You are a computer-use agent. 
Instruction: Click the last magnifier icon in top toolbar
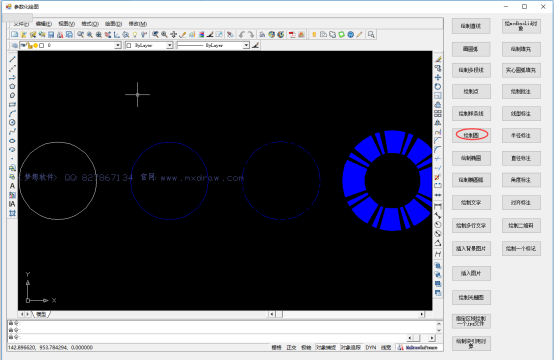(371, 34)
